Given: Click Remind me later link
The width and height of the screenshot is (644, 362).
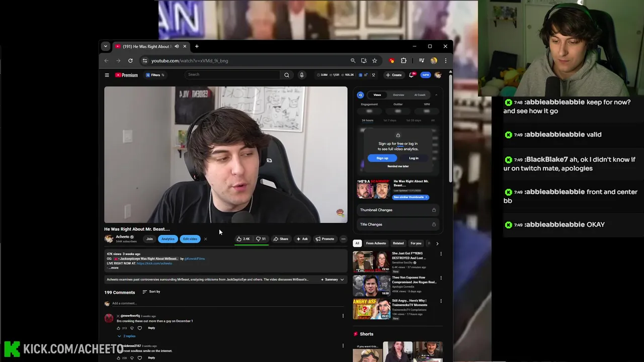Looking at the screenshot, I should (398, 166).
